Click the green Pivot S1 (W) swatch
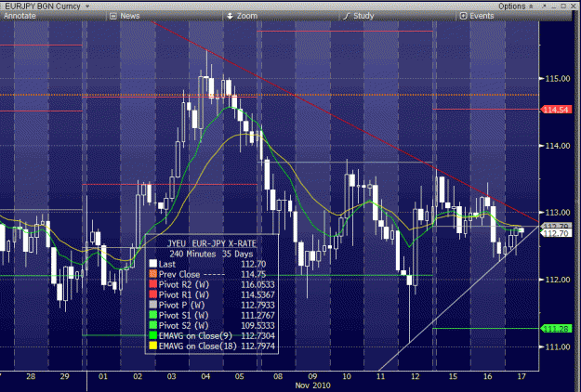The image size is (581, 392). [x=153, y=316]
